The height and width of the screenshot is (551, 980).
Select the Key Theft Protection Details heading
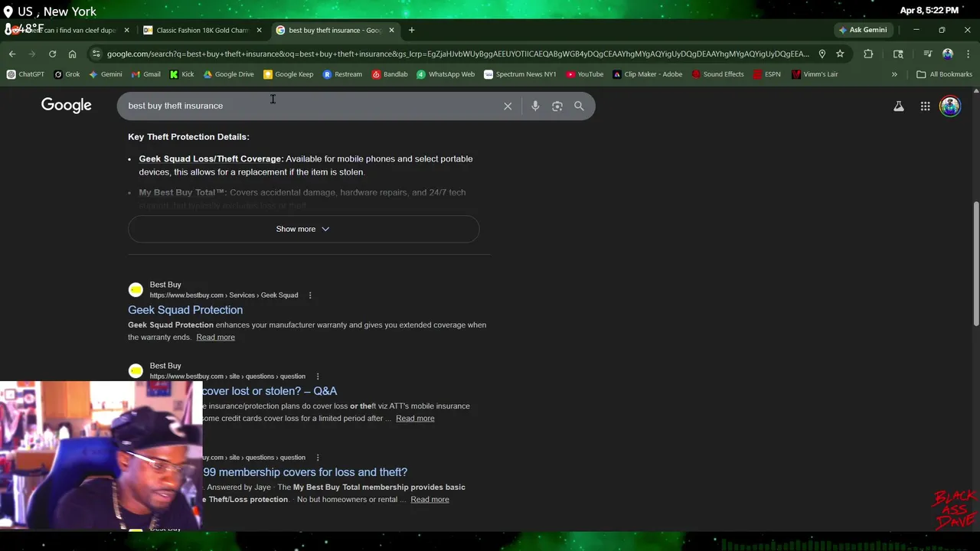(188, 137)
